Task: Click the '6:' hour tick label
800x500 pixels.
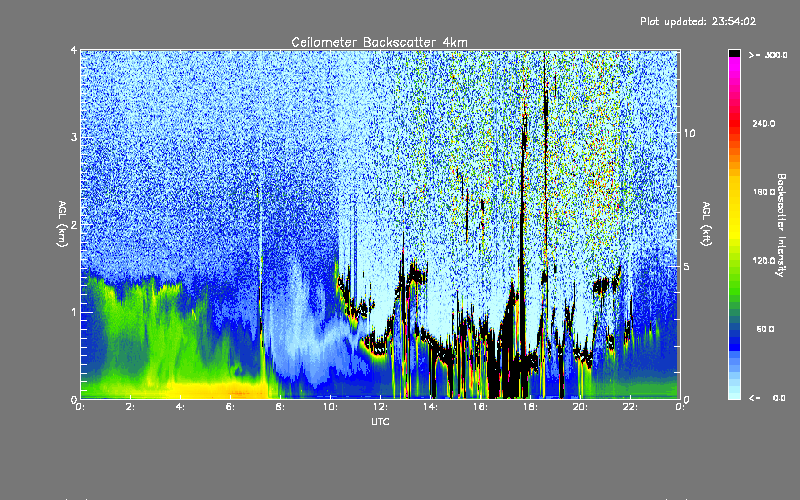Action: 231,407
